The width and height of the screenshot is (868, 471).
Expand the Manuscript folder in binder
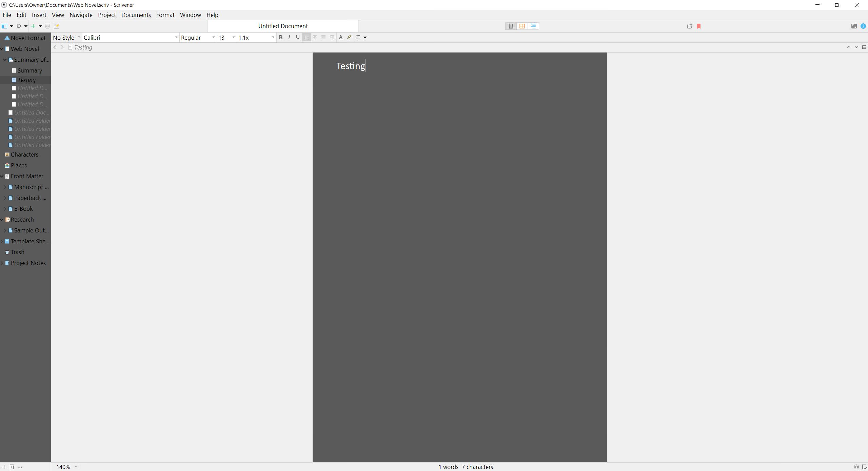(5, 187)
